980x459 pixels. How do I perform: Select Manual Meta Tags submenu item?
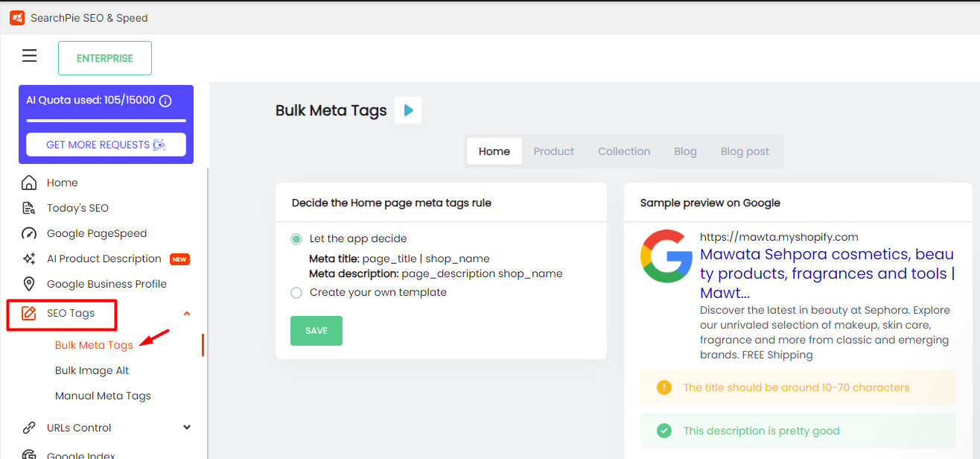[103, 396]
